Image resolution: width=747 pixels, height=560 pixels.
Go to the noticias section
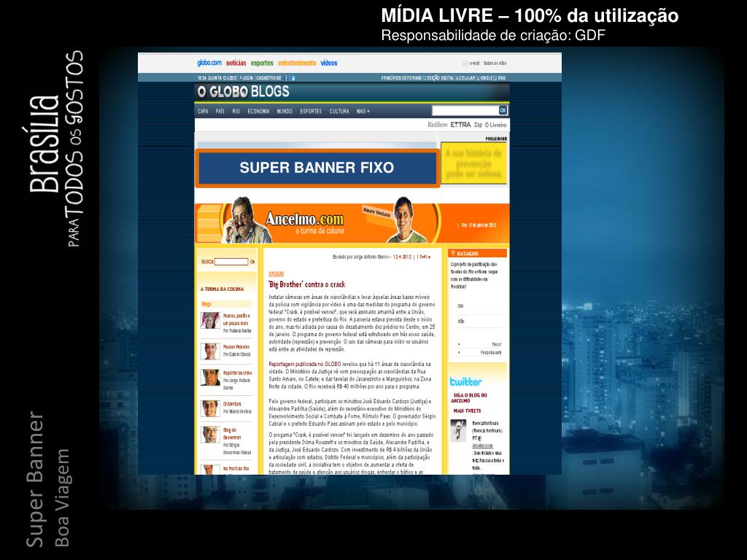(x=236, y=63)
